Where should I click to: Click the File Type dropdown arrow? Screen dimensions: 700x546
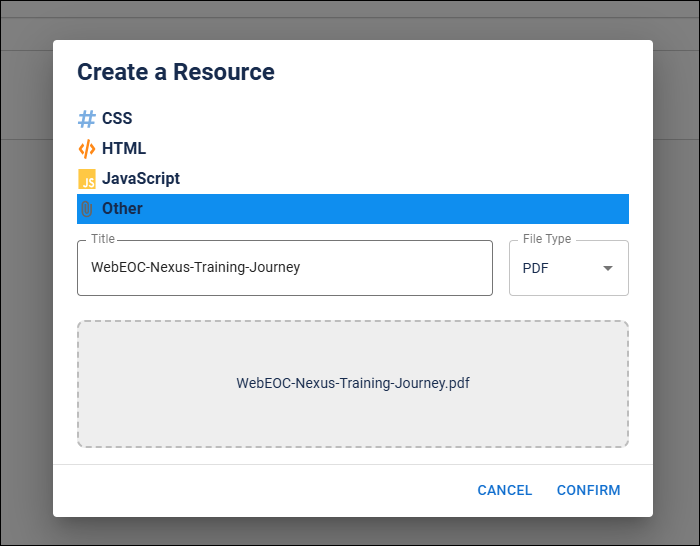coord(608,268)
